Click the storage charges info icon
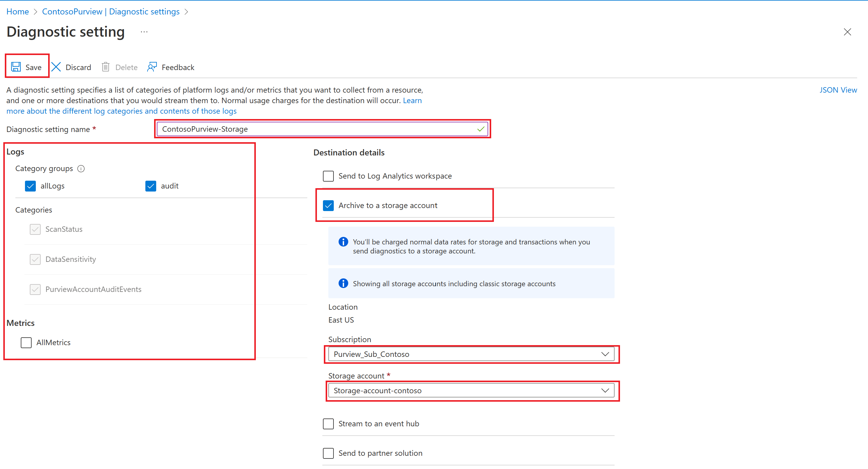This screenshot has height=469, width=868. click(x=343, y=242)
